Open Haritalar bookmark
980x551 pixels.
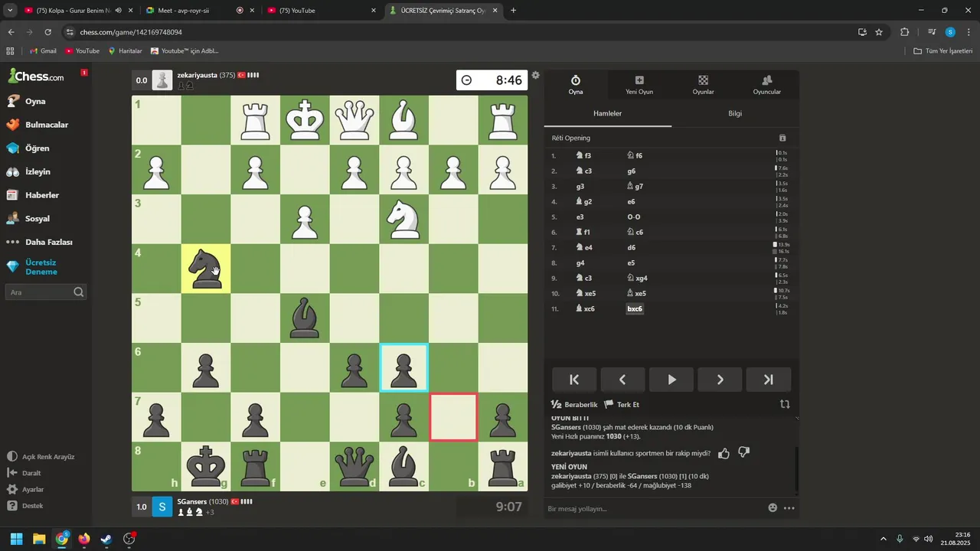[x=125, y=51]
